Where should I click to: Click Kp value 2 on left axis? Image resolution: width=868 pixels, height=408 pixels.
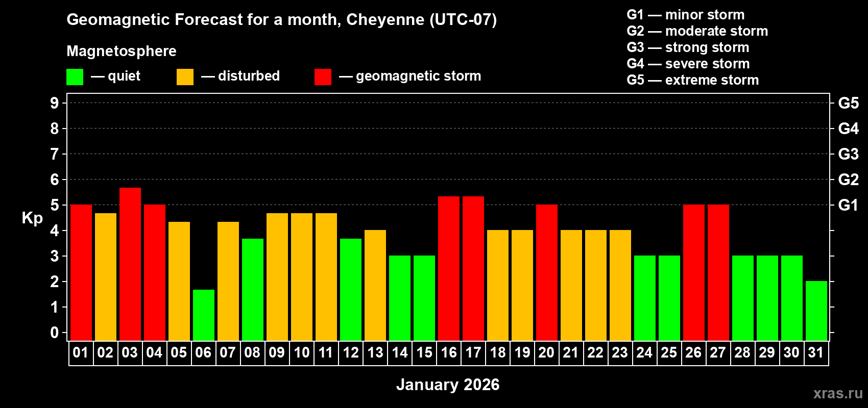pos(55,282)
